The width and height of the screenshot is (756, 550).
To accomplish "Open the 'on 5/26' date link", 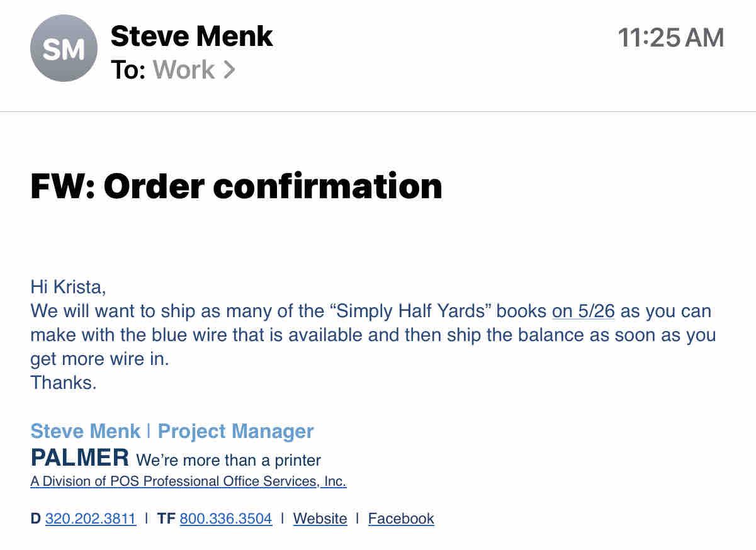I will click(583, 311).
